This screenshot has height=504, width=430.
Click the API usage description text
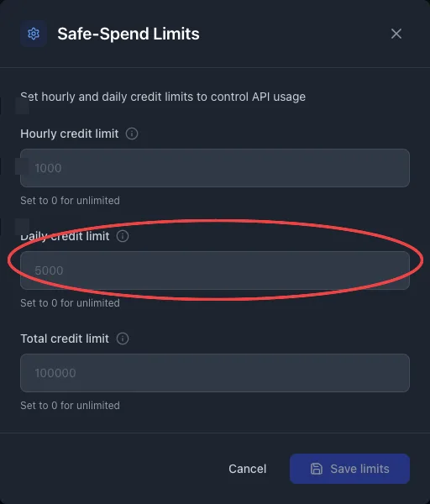click(x=163, y=97)
